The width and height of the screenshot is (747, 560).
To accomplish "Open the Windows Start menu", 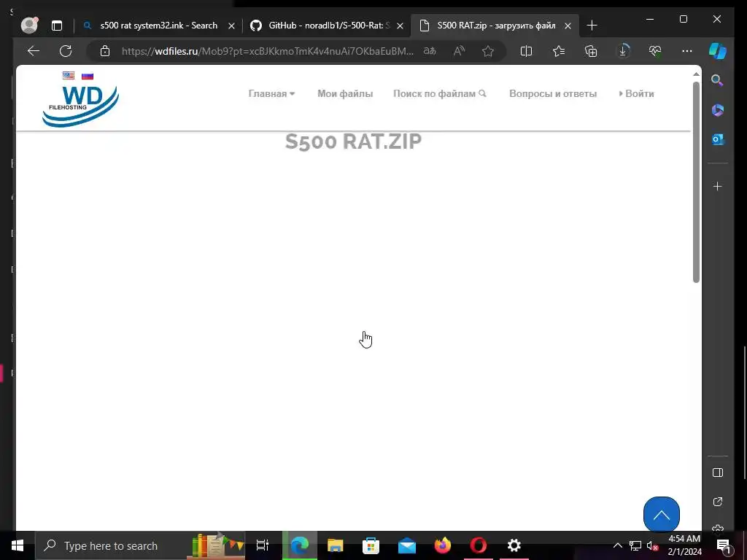I will [x=18, y=545].
